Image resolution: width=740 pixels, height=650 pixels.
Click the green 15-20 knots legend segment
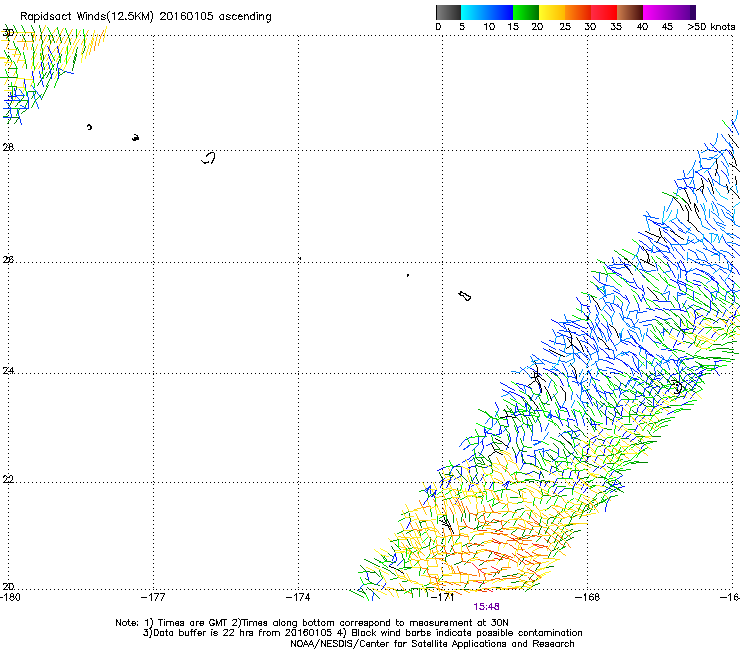pos(526,12)
